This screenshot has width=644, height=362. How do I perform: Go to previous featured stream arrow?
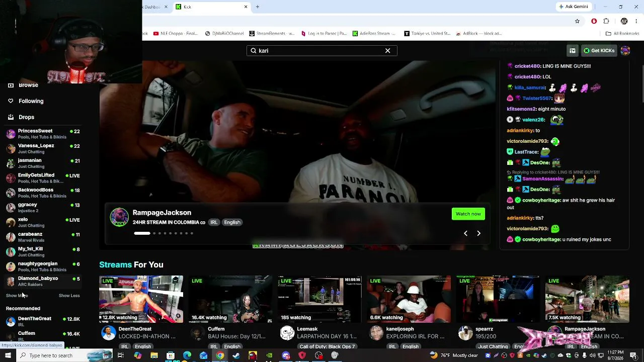(465, 233)
